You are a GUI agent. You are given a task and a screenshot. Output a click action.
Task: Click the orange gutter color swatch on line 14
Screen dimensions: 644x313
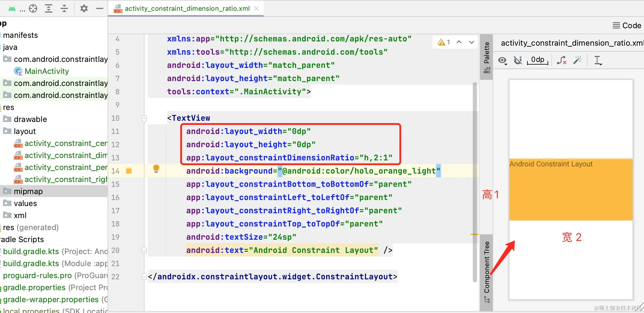click(129, 171)
